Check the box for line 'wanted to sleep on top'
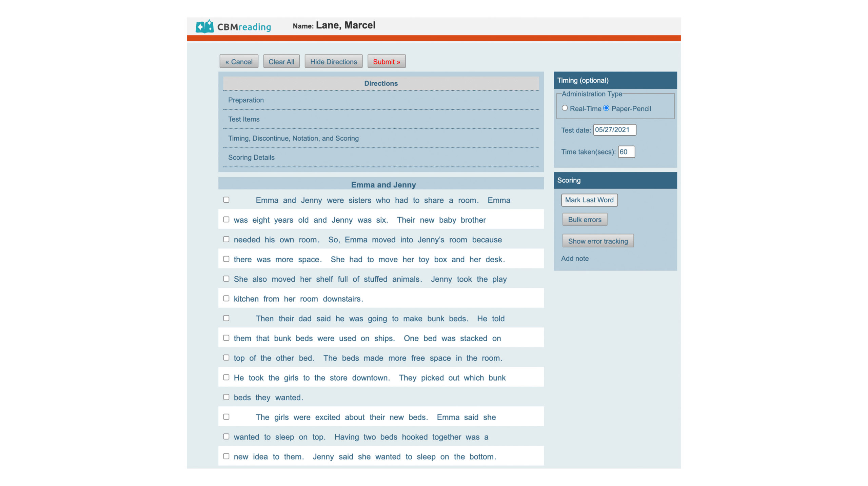Image resolution: width=868 pixels, height=486 pixels. pos(226,437)
